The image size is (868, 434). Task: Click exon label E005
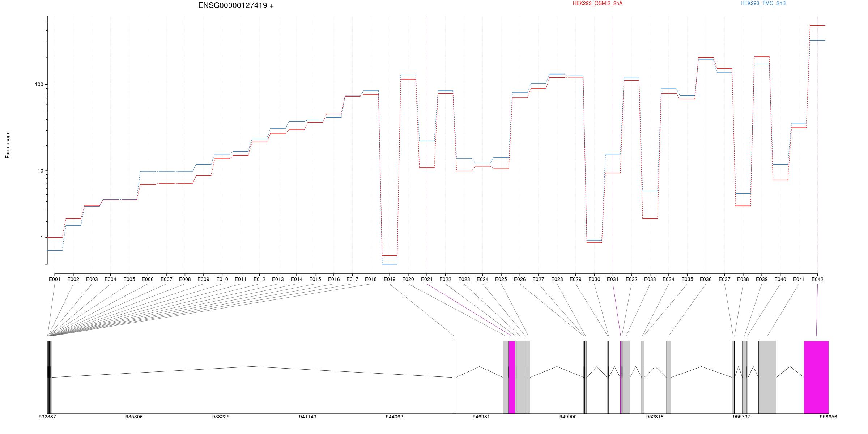click(x=129, y=279)
